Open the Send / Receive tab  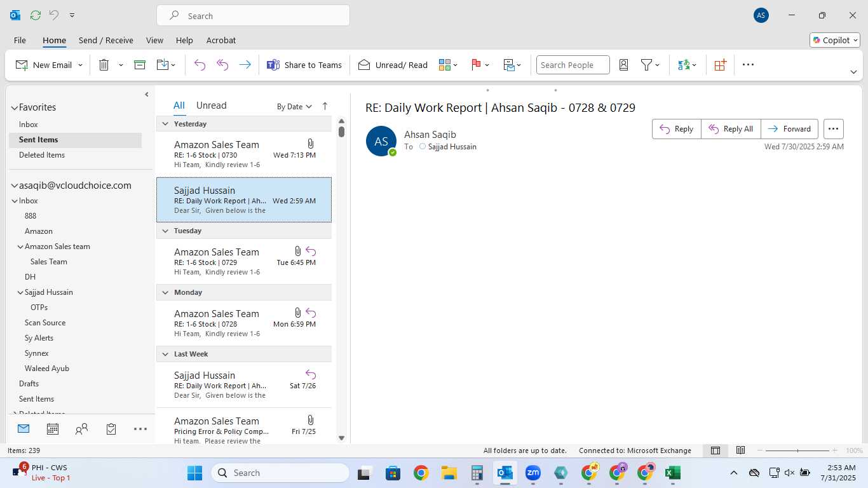click(x=106, y=40)
